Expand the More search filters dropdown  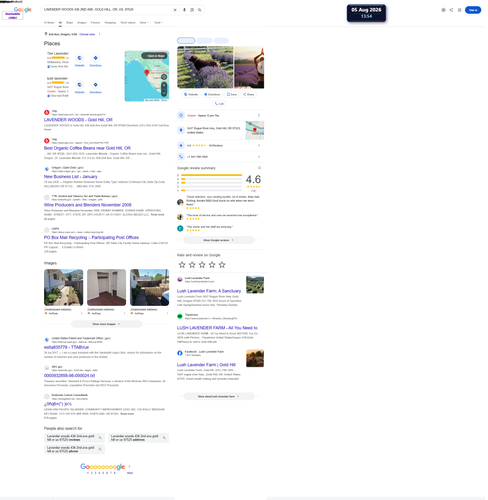pyautogui.click(x=144, y=22)
